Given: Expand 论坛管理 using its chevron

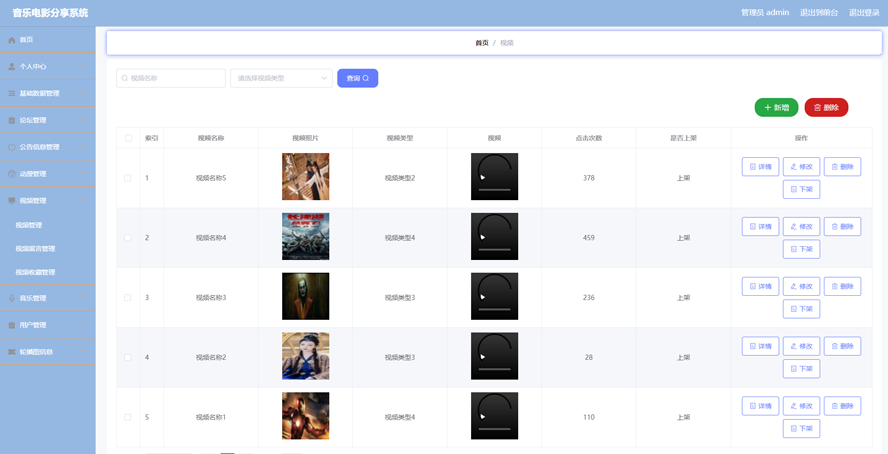Looking at the screenshot, I should (x=84, y=121).
